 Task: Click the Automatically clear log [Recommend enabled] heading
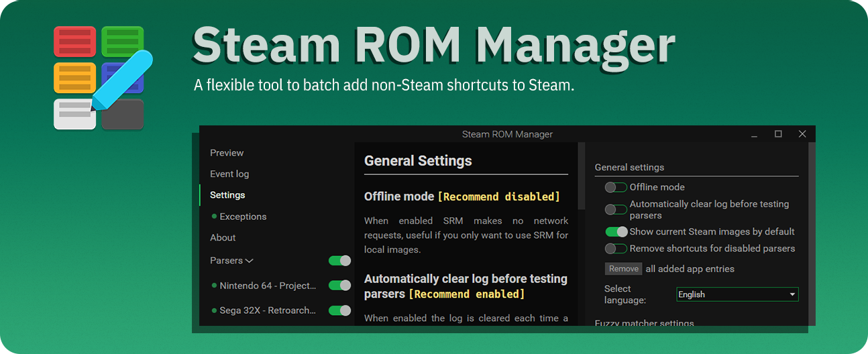(x=466, y=286)
